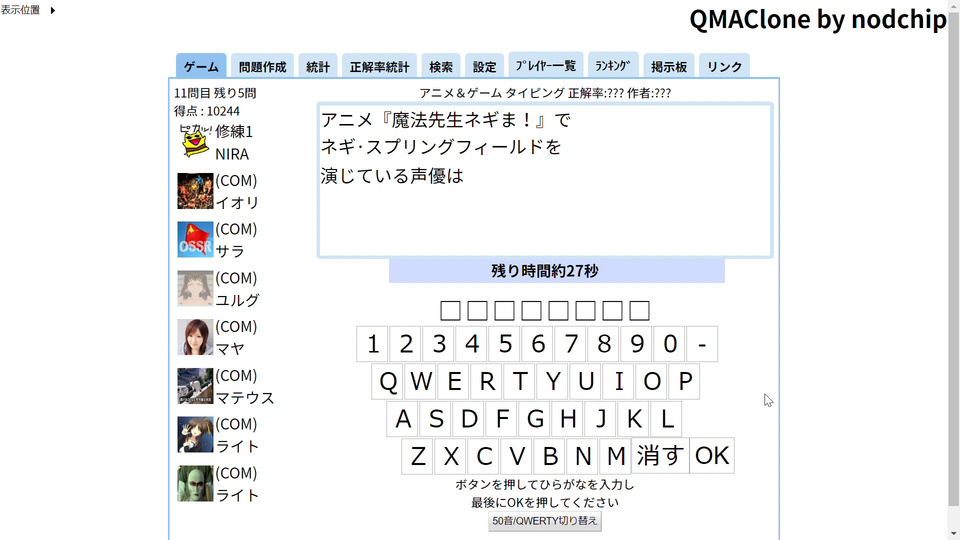Tap the 1 key
Image resolution: width=960 pixels, height=540 pixels.
(x=373, y=344)
